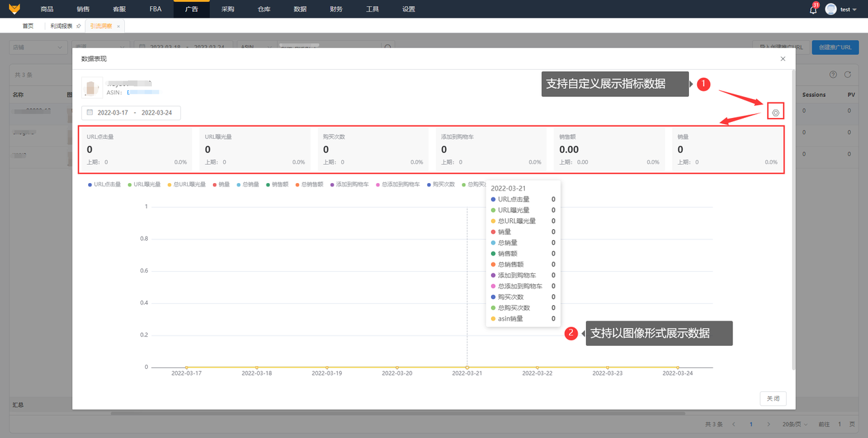Go to previous page in pagination

click(x=734, y=424)
